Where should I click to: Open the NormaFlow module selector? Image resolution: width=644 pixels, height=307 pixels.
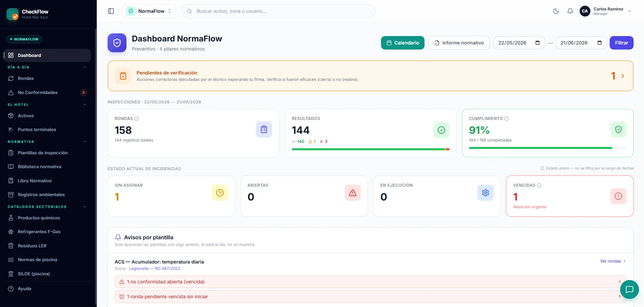pos(149,11)
